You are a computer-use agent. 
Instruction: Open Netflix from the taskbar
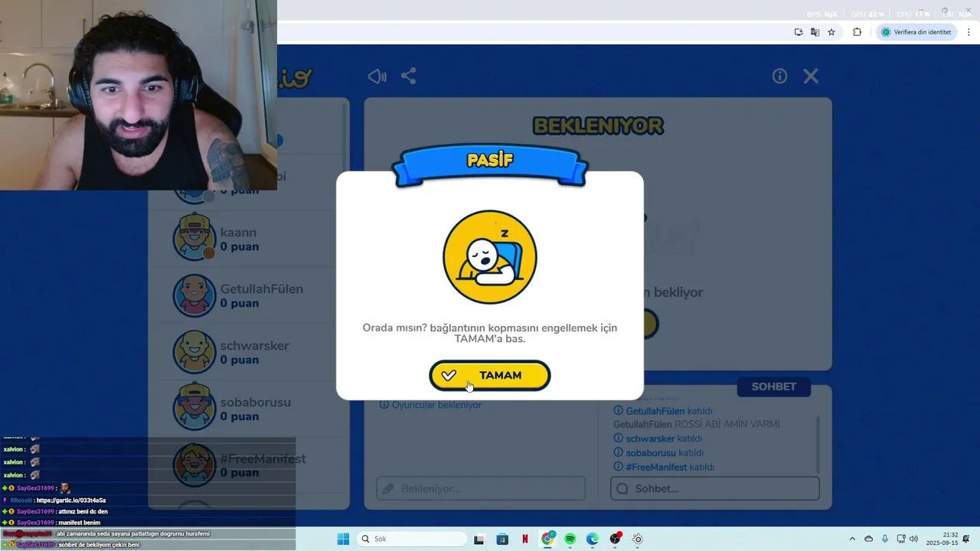tap(525, 540)
